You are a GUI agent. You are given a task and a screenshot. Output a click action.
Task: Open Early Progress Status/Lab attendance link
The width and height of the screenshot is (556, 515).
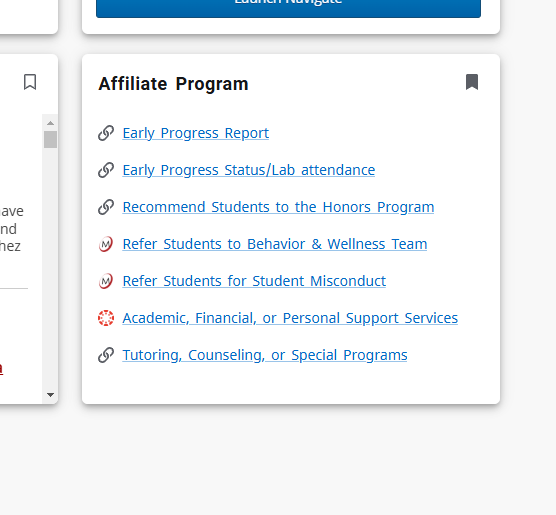pyautogui.click(x=249, y=170)
